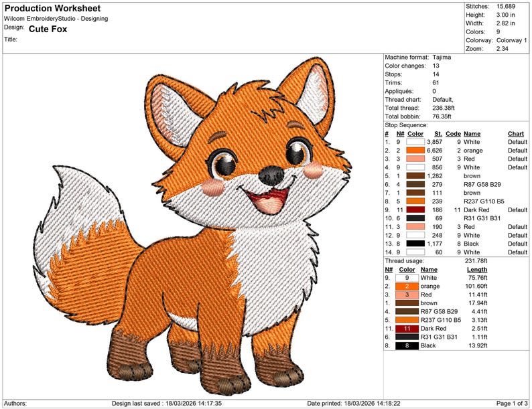532x409 pixels.
Task: Click the R237 G110 B5 swatch in stop 8
Action: pyautogui.click(x=415, y=201)
